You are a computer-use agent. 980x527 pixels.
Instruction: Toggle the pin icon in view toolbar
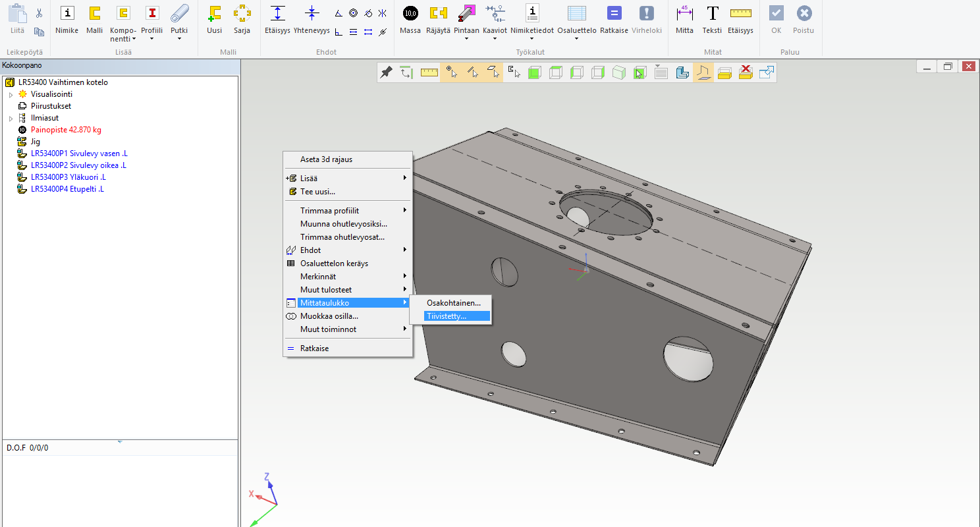point(387,72)
